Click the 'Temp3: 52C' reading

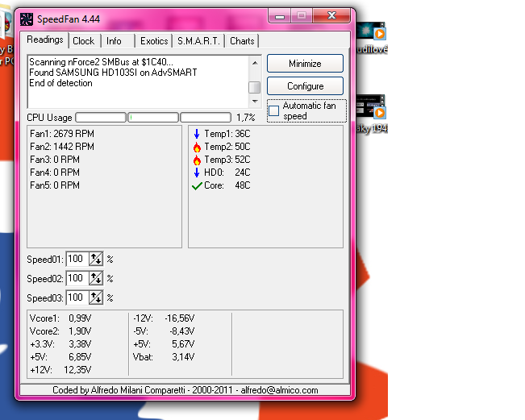click(x=227, y=160)
